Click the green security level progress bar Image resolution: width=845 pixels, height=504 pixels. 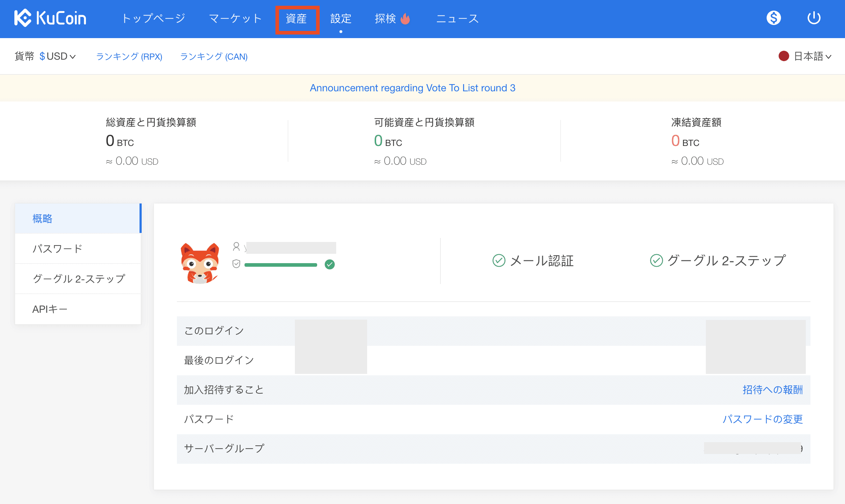click(280, 265)
